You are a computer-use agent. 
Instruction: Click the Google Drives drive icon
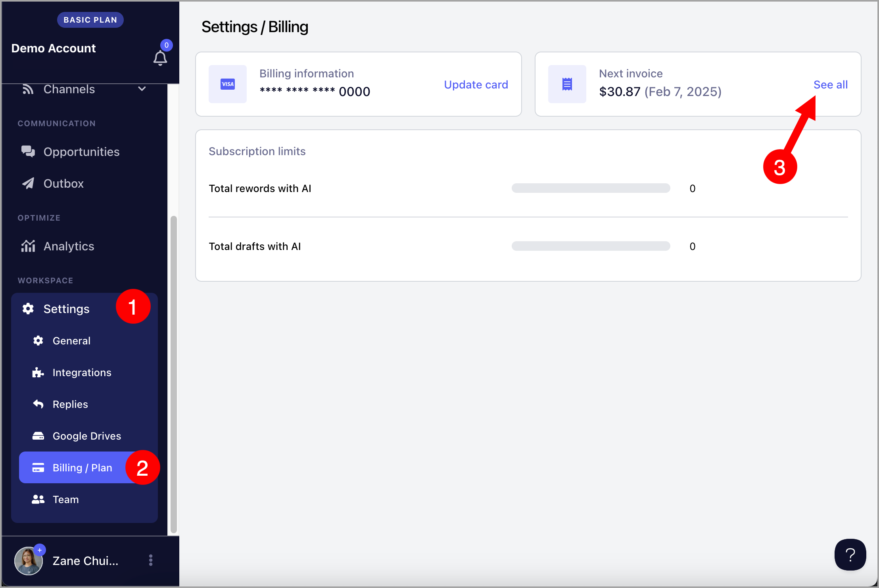pyautogui.click(x=38, y=436)
